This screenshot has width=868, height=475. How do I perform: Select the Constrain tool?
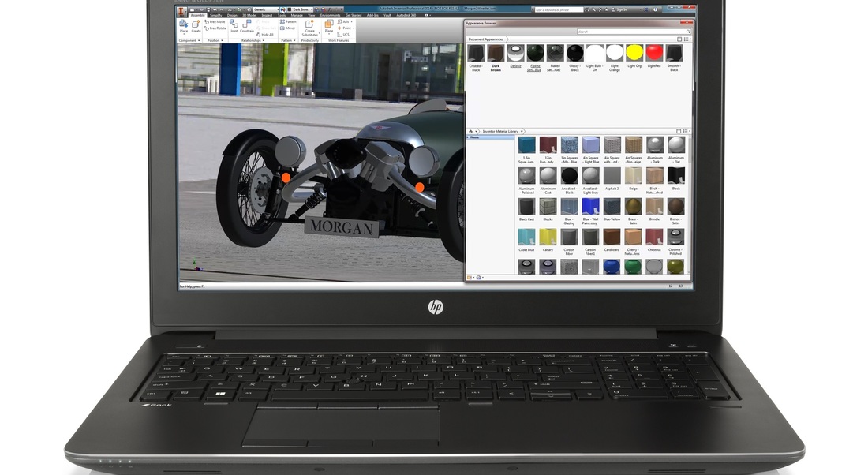coord(247,26)
